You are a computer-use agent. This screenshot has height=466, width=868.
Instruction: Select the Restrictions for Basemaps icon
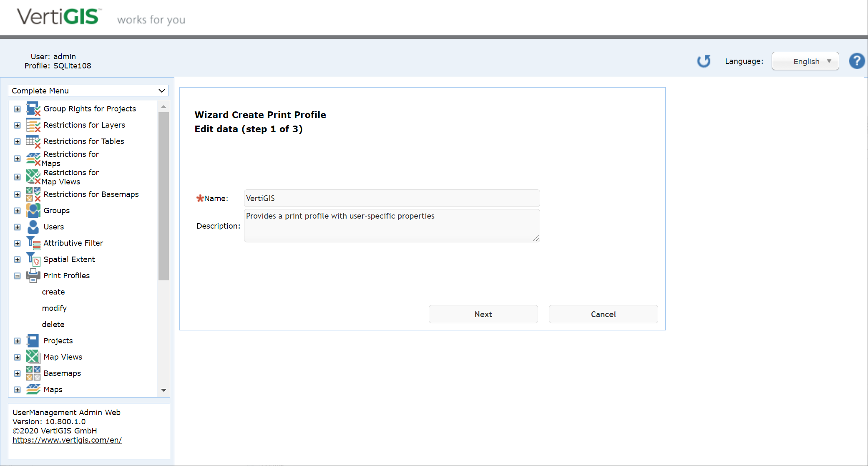(33, 194)
